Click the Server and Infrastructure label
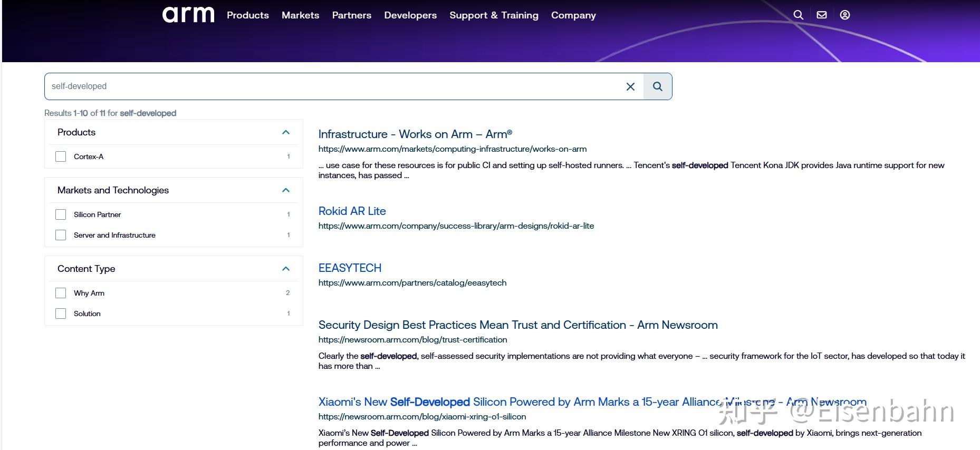Viewport: 980px width, 450px height. pos(114,235)
